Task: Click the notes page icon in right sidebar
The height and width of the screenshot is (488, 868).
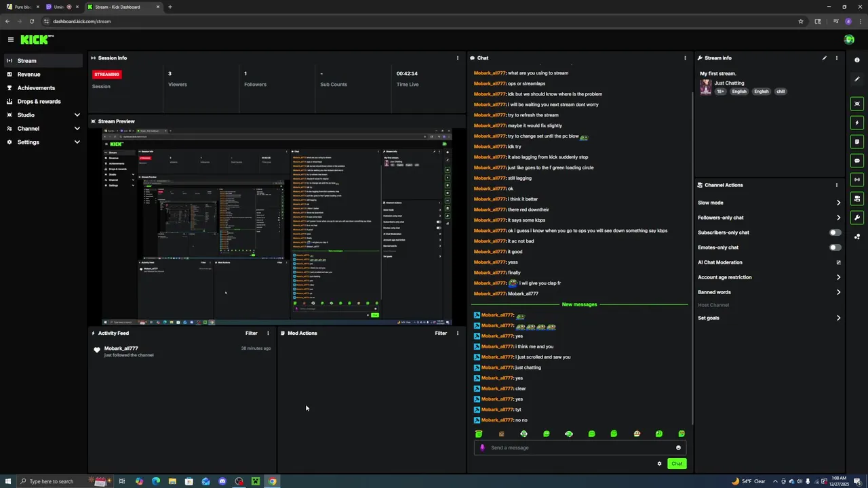Action: tap(857, 142)
